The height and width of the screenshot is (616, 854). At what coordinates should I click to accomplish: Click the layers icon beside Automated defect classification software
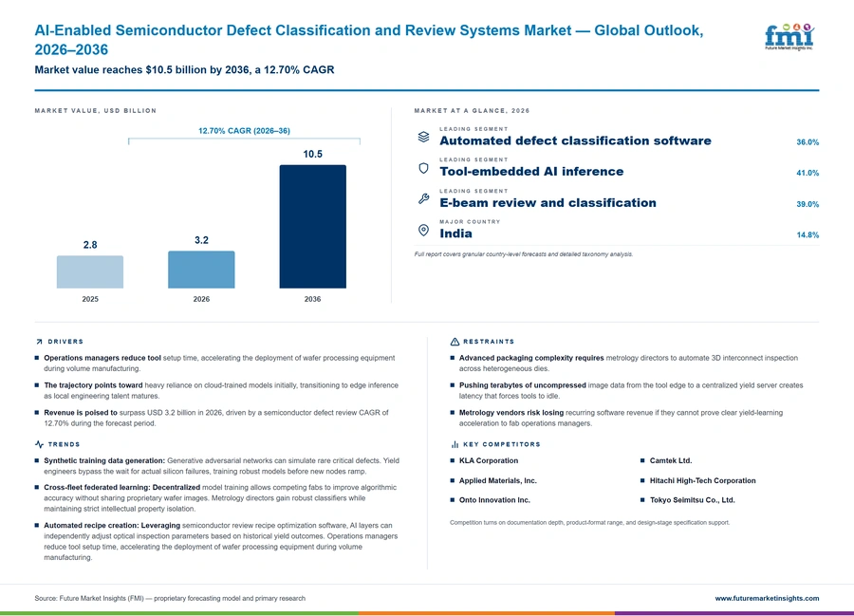423,137
